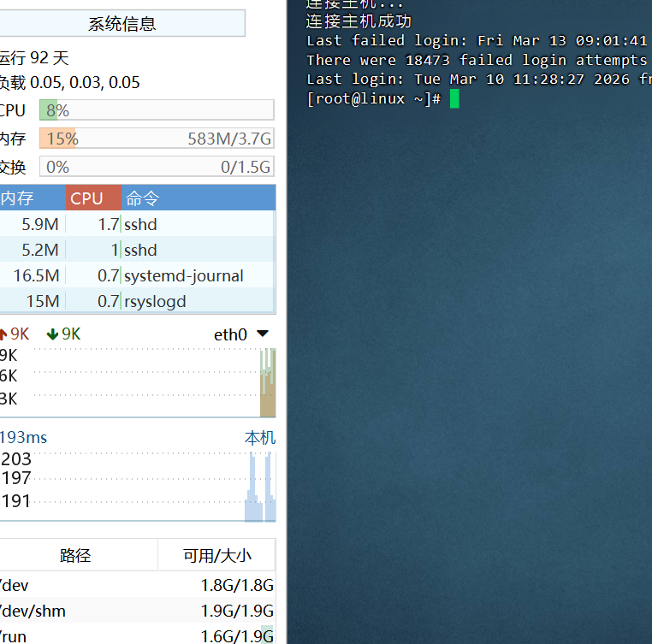Click the swap usage bar showing 0%

[156, 167]
